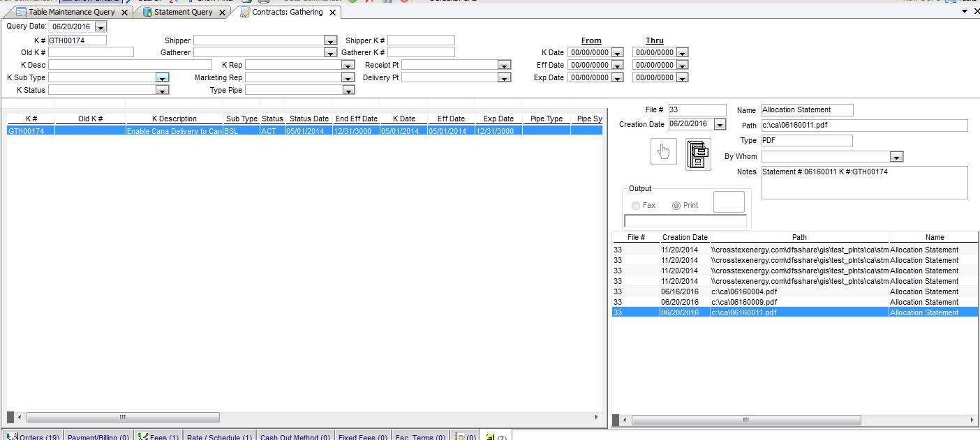Viewport: 980px width, 440px height.
Task: Open the Shipper combo box dropdown
Action: (x=330, y=41)
